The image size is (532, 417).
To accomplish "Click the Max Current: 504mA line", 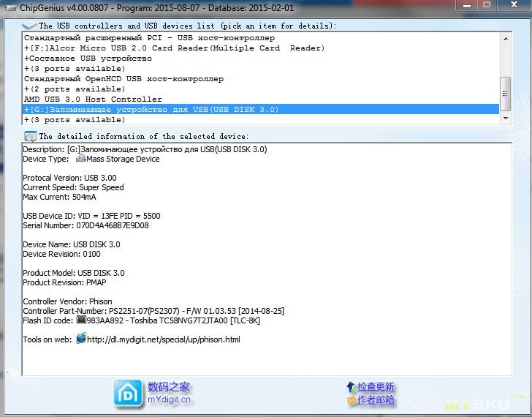I will 59,197.
